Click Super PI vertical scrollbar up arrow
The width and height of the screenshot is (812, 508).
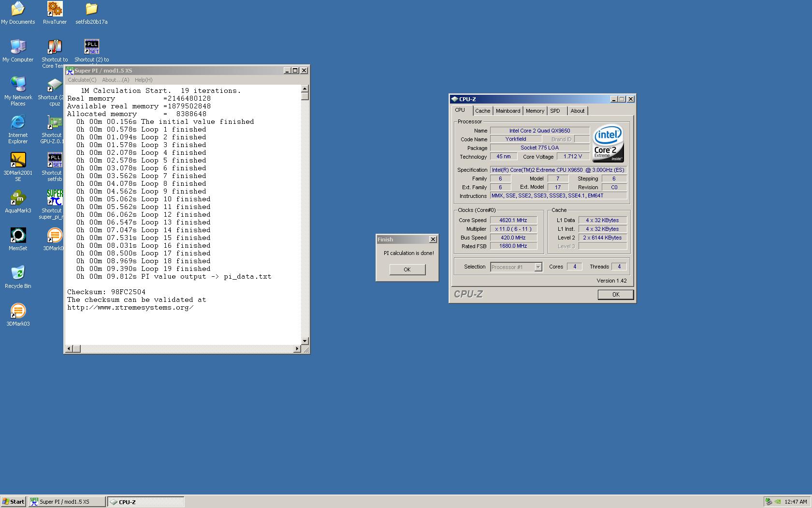pyautogui.click(x=305, y=89)
